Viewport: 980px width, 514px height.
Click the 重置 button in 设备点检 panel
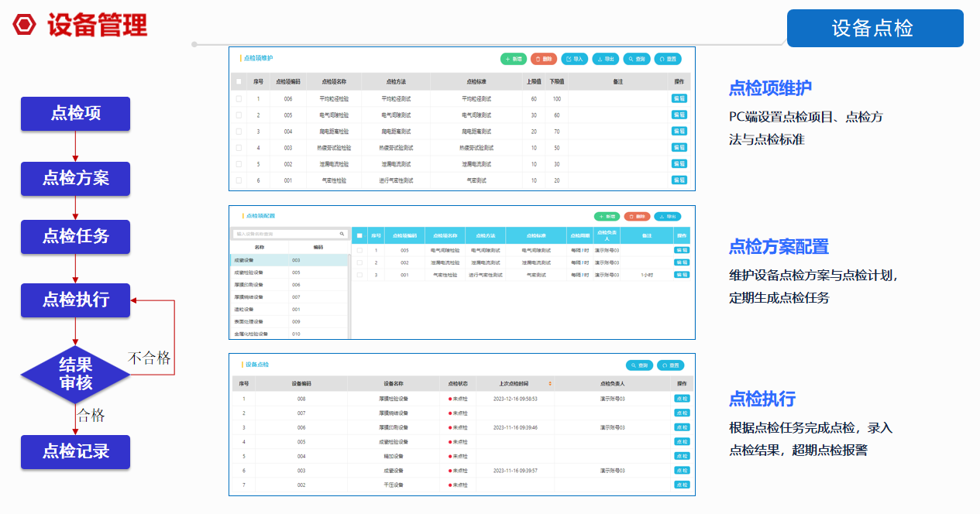click(672, 365)
